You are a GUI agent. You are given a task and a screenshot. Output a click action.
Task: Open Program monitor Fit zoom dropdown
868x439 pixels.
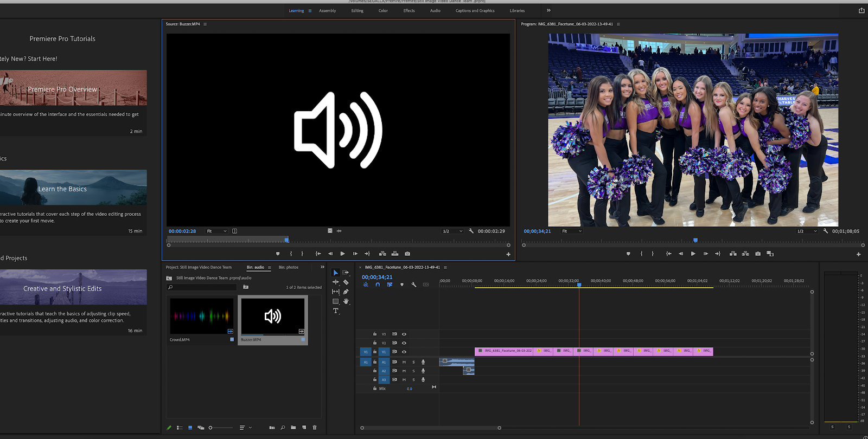(572, 231)
